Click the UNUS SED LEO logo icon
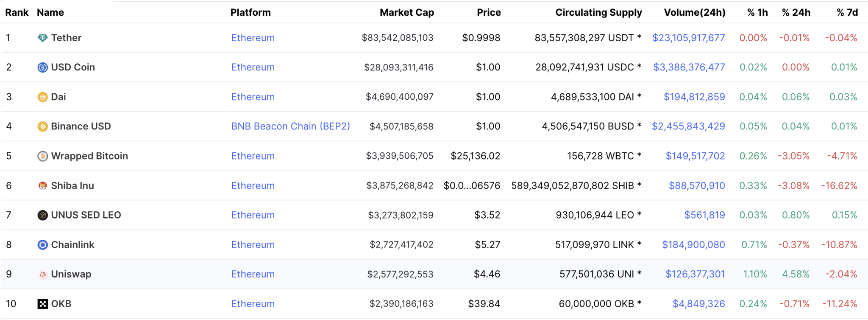This screenshot has height=320, width=868. point(42,215)
